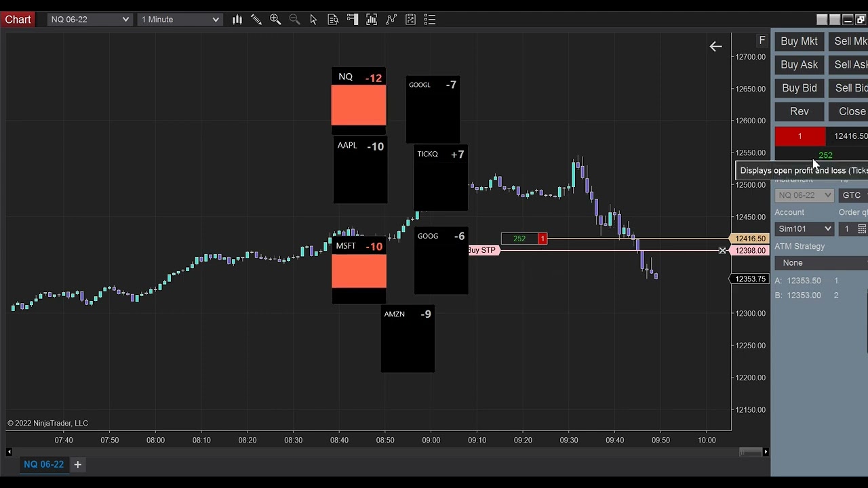Open the ATM Strategy None dropdown

point(822,263)
